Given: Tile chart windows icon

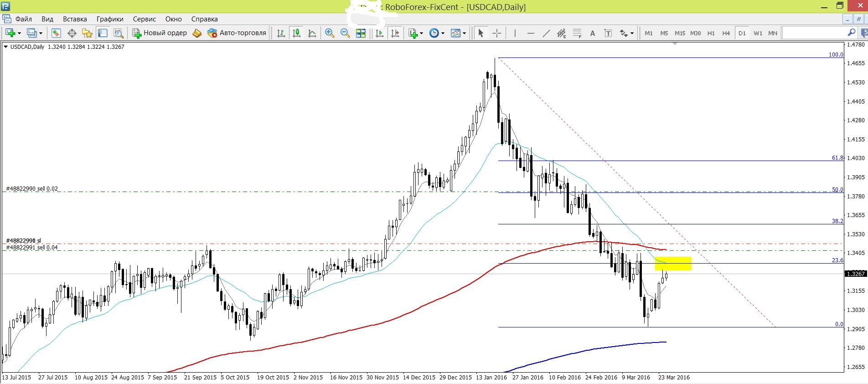Looking at the screenshot, I should click(361, 33).
